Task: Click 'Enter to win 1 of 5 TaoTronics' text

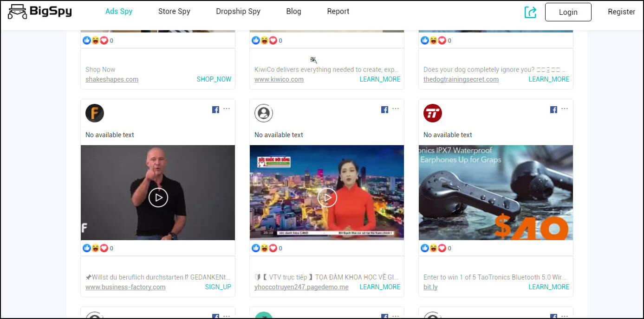Action: point(496,277)
